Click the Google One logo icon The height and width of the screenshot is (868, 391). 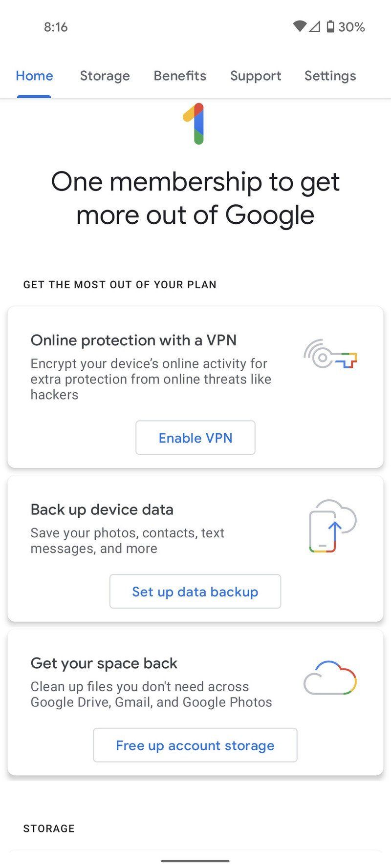click(x=195, y=125)
